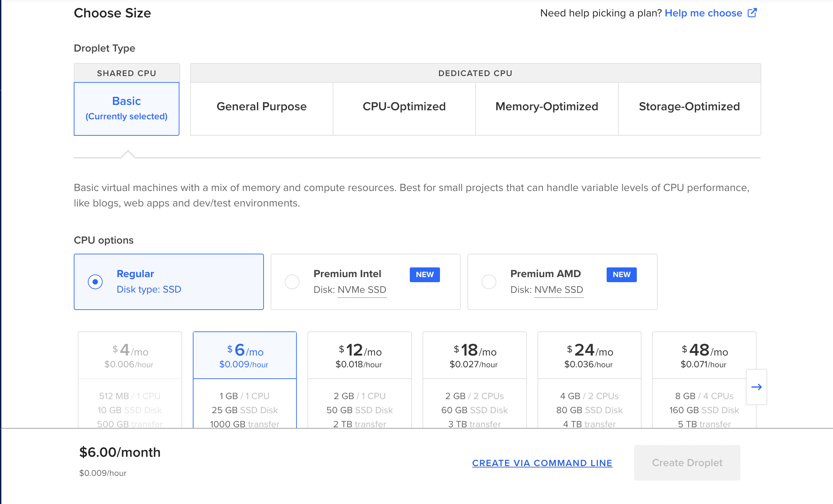The image size is (833, 504).
Task: Switch to Storage-Optimized droplet type
Action: click(689, 107)
